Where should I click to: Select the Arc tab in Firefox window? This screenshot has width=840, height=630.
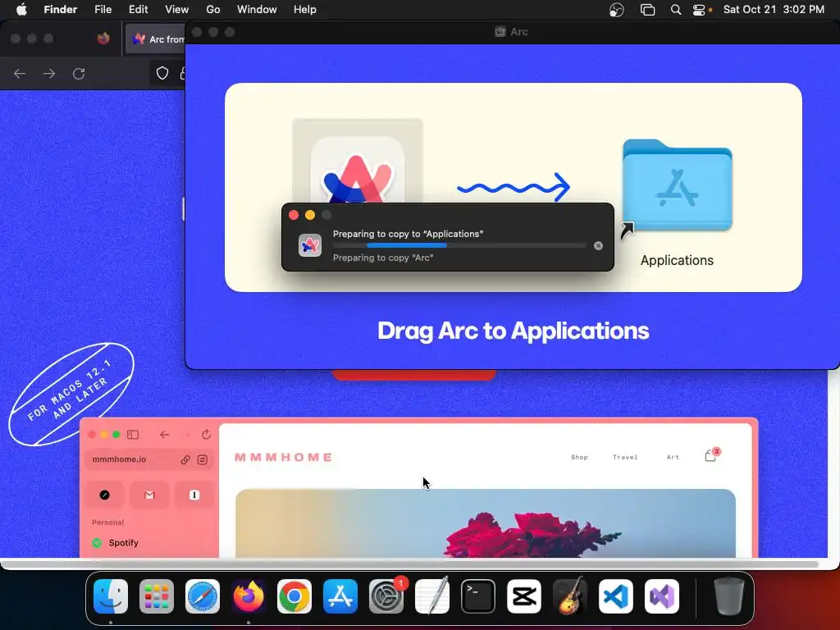(156, 39)
